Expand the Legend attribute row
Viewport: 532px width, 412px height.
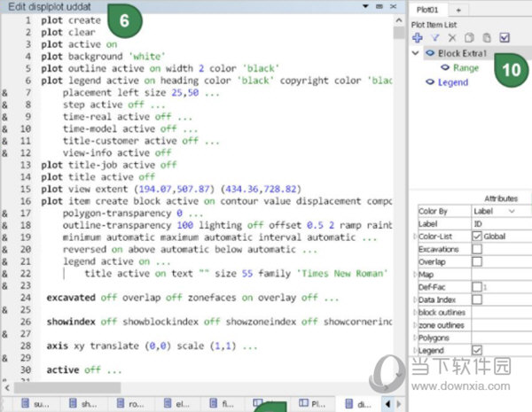click(x=415, y=350)
